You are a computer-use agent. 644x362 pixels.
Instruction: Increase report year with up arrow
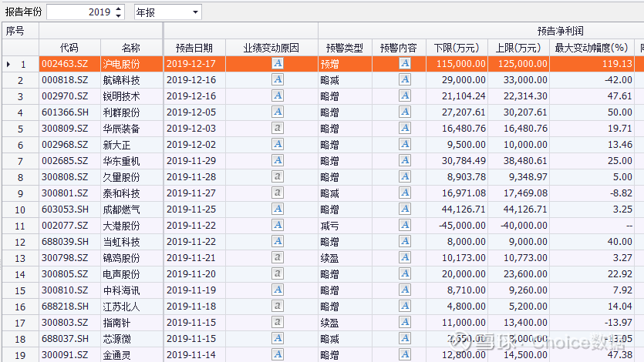pyautogui.click(x=118, y=8)
